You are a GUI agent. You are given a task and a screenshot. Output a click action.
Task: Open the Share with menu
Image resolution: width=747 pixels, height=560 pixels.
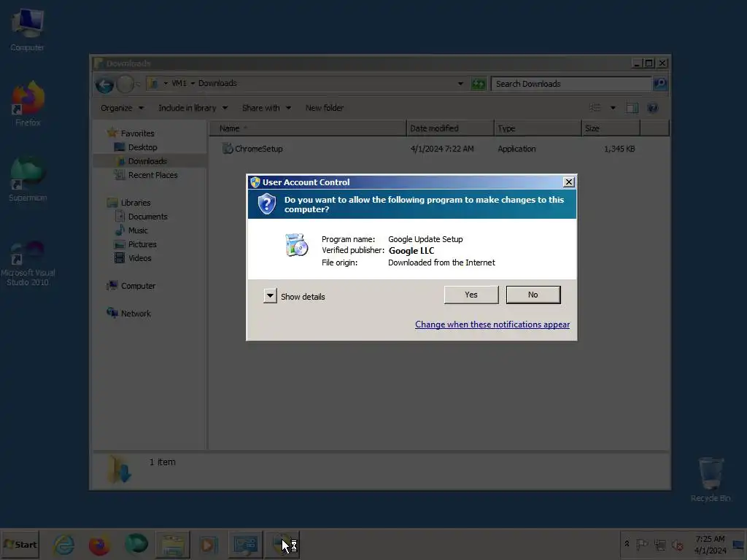pos(266,108)
